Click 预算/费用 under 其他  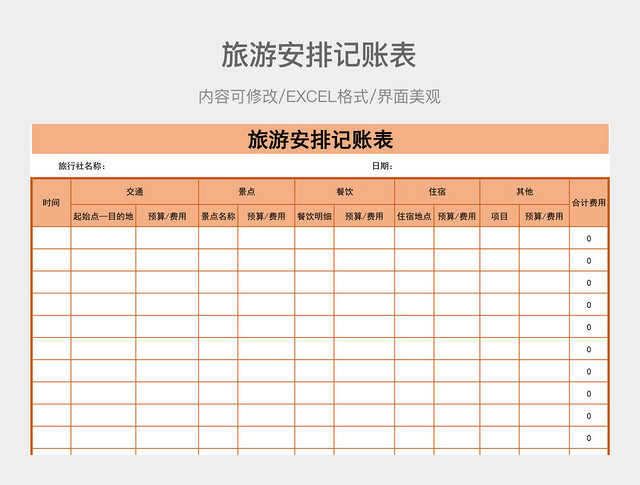pos(544,216)
